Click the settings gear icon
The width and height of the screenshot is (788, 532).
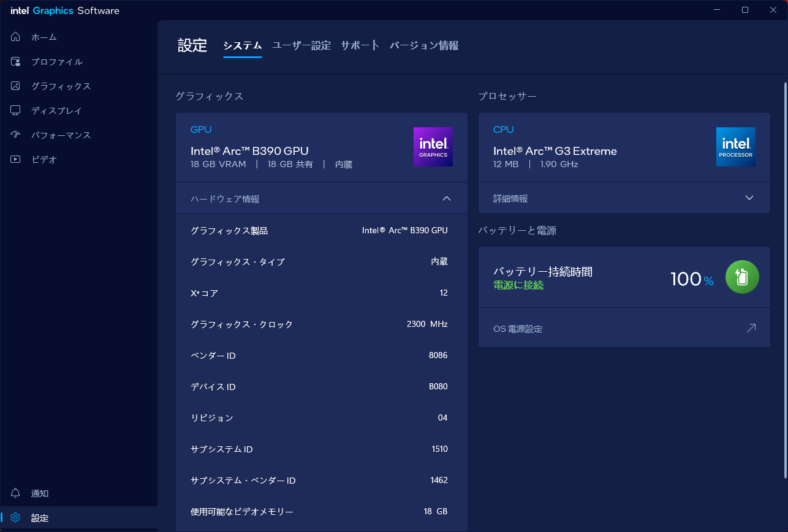pos(16,518)
